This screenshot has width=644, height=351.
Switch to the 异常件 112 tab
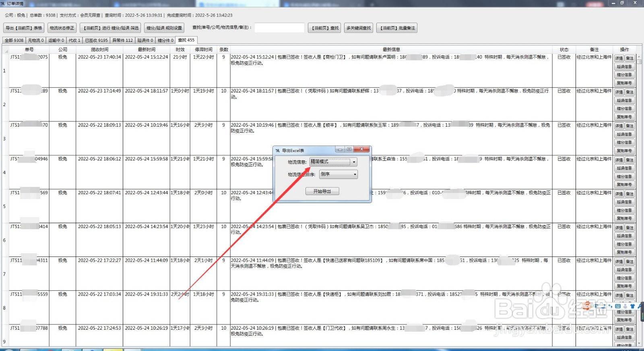(x=122, y=41)
